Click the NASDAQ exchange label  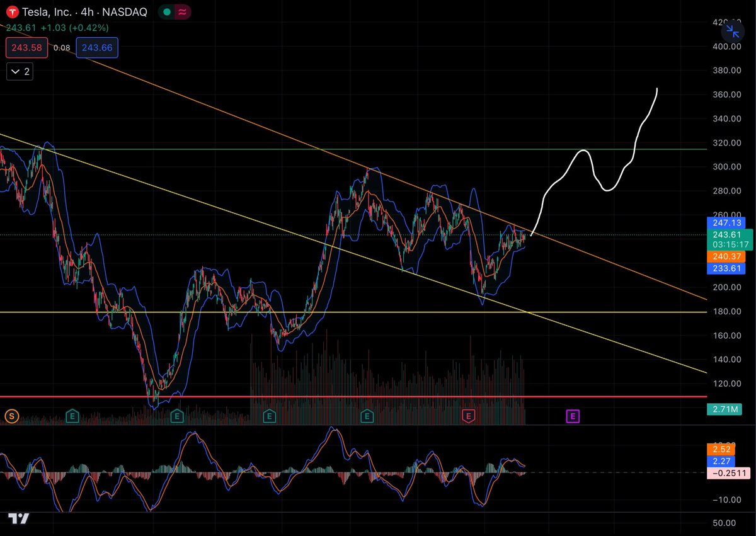pos(125,11)
